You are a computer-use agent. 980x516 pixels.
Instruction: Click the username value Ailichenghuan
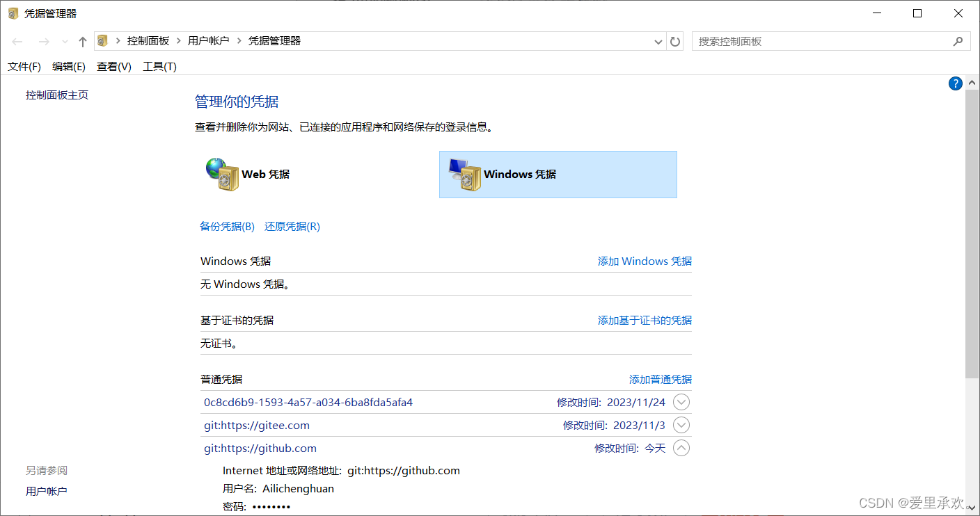coord(298,489)
